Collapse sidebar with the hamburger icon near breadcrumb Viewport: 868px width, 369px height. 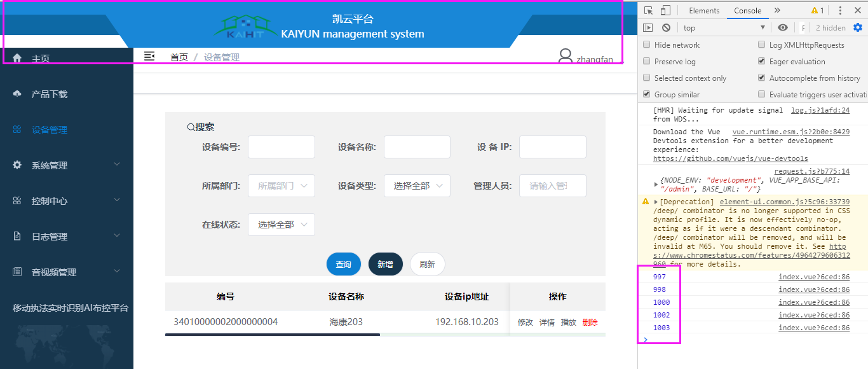tap(149, 56)
